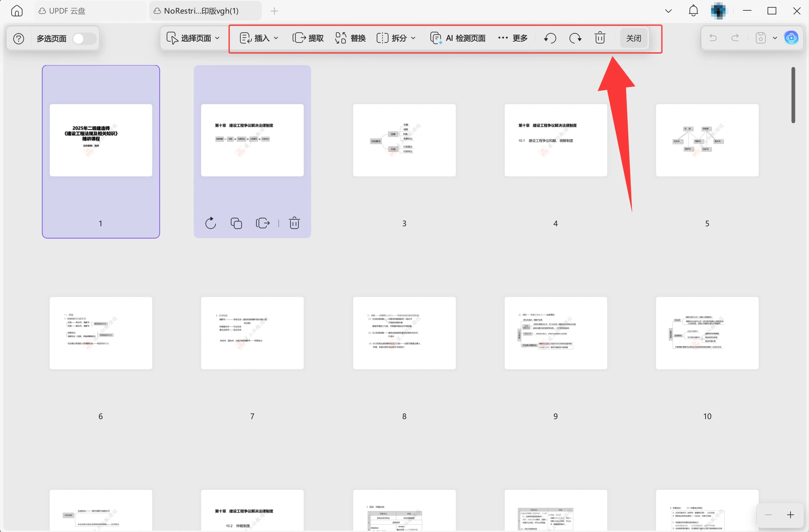Image resolution: width=809 pixels, height=532 pixels.
Task: Select the page 4 thumbnail
Action: pos(556,140)
